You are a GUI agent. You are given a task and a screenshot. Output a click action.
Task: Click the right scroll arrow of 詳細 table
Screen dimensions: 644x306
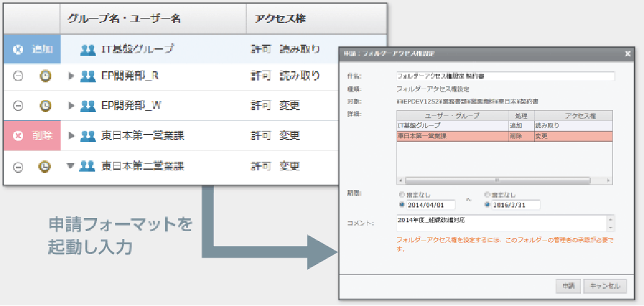pos(609,180)
